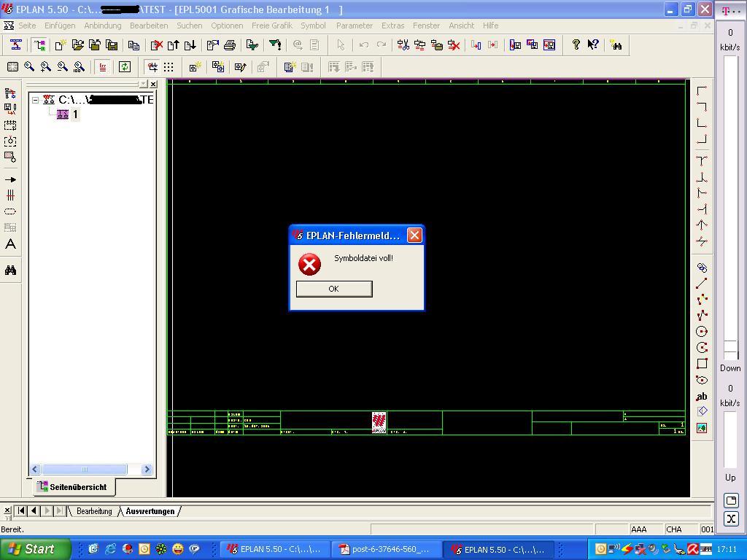
Task: Click the delete symbol red X icon
Action: [x=454, y=45]
